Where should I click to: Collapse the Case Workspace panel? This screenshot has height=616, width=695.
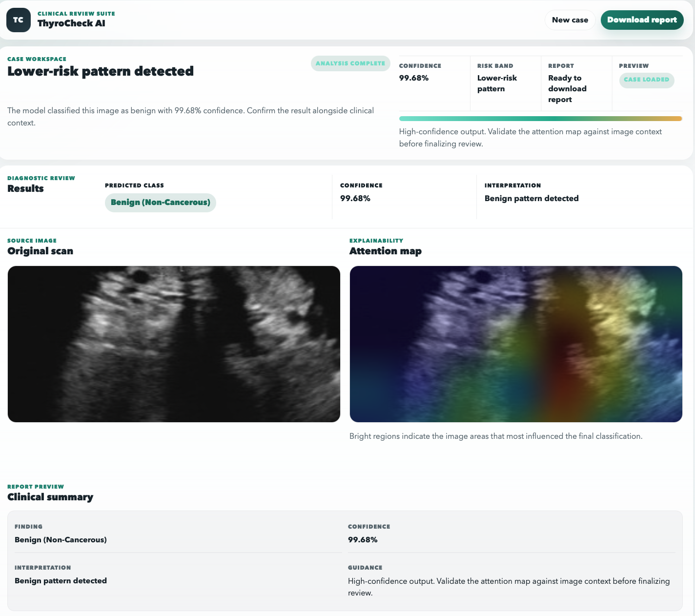(37, 59)
